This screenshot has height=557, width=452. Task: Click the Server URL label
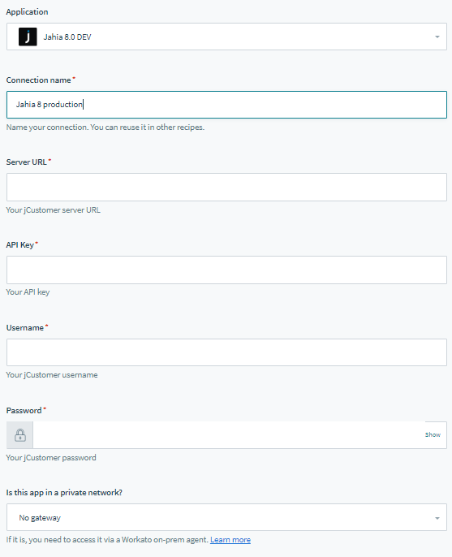point(26,162)
